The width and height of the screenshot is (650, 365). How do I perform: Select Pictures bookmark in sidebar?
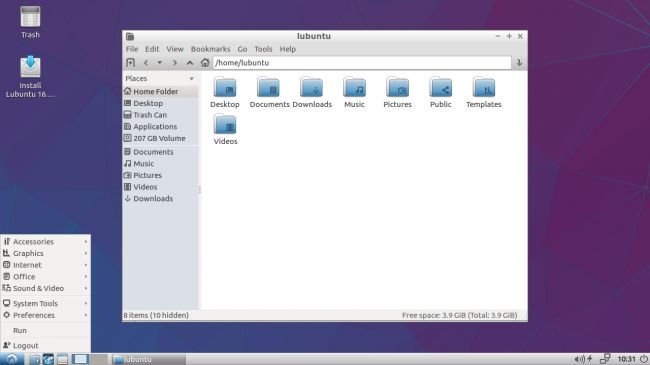click(160, 175)
